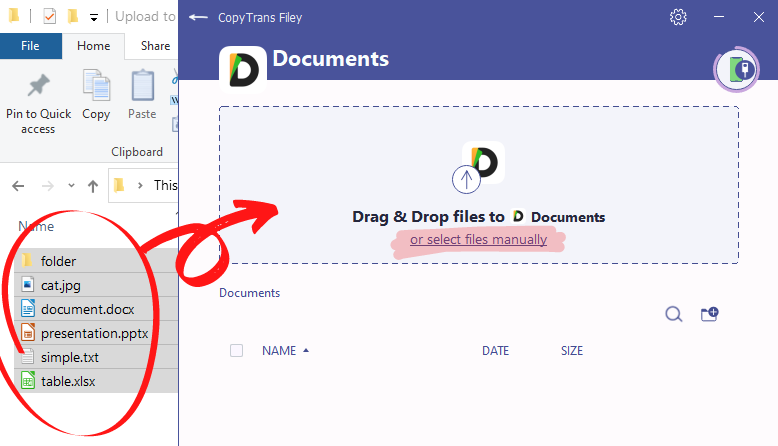Pin to Quick access in Explorer
Viewport: 778px width, 446px height.
pyautogui.click(x=38, y=104)
